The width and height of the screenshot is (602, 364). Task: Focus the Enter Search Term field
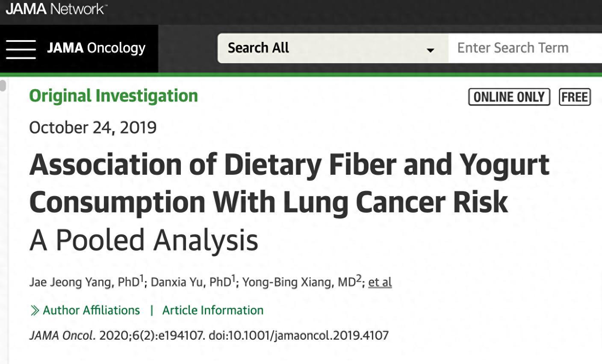525,48
